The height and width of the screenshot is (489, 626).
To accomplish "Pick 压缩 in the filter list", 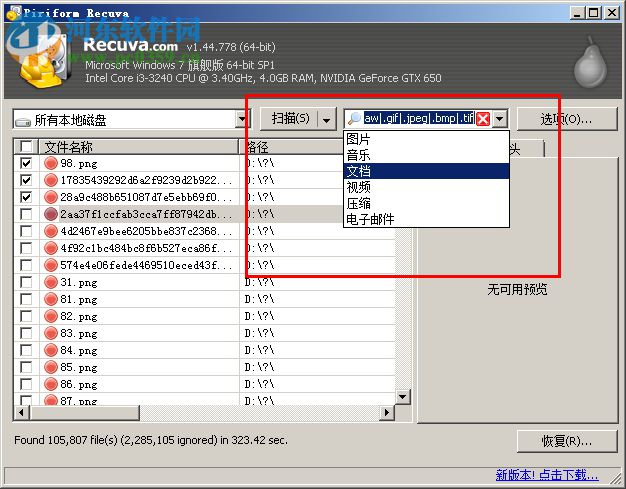I will point(426,203).
